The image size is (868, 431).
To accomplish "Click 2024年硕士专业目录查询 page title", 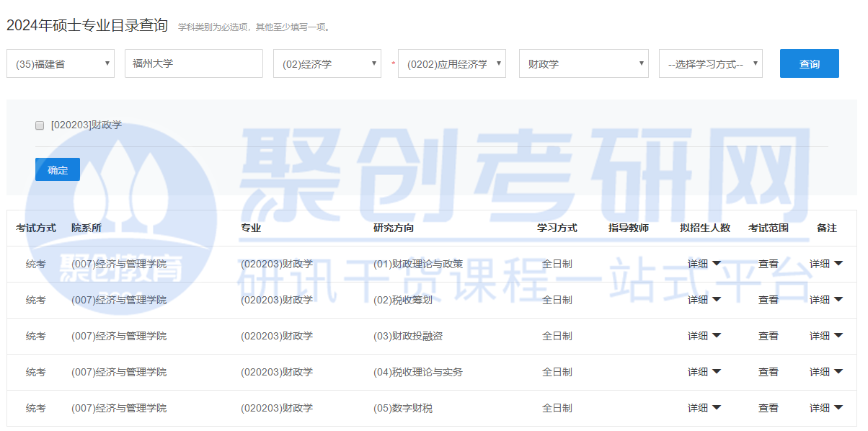I will click(x=87, y=25).
